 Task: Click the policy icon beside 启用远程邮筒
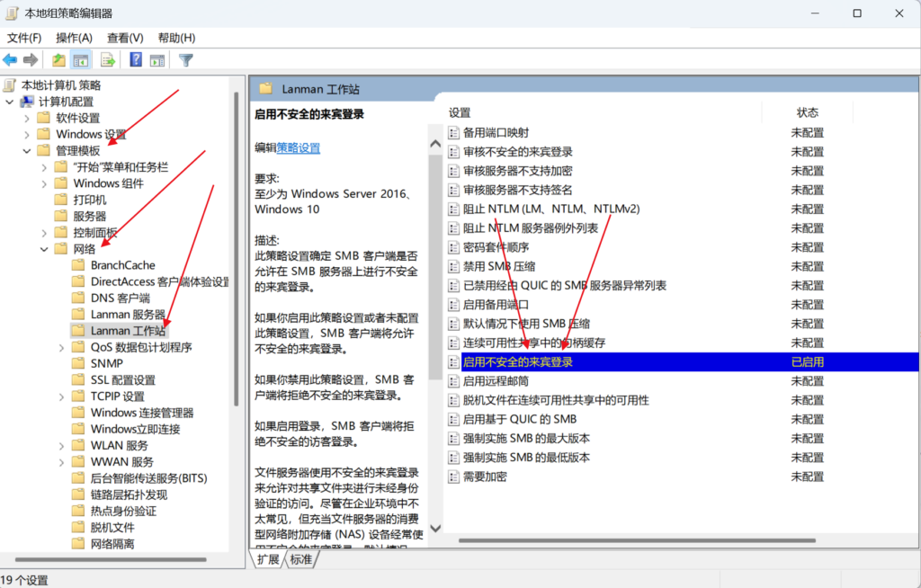coord(453,381)
